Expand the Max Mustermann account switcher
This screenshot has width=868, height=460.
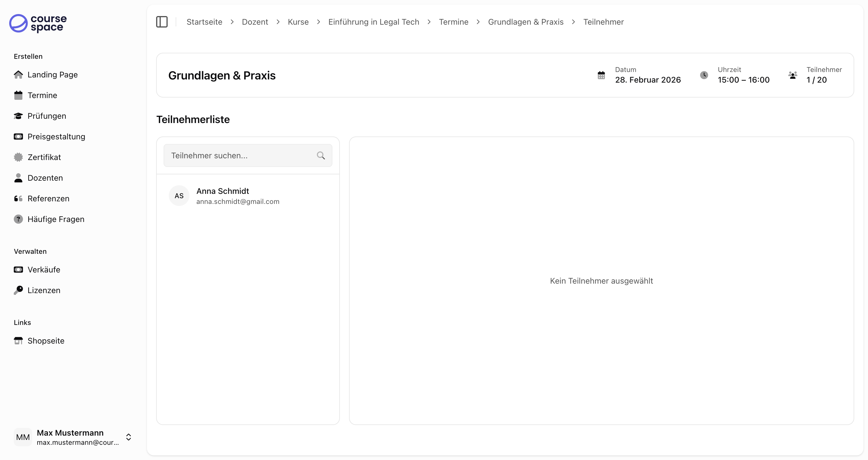tap(128, 437)
